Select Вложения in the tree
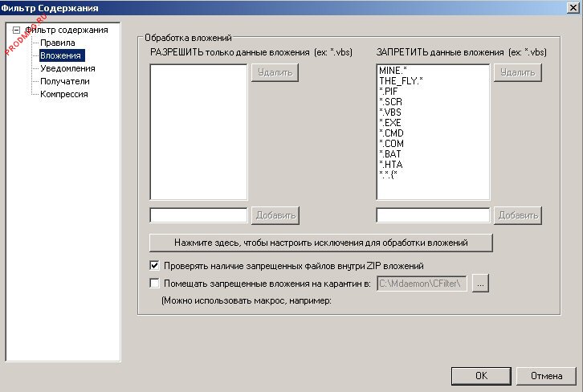 coord(61,55)
